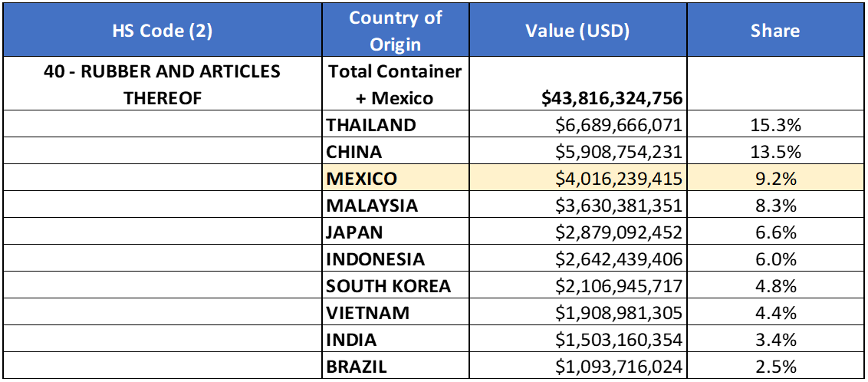
Task: Select the THAILAND country cell
Action: coord(371,125)
